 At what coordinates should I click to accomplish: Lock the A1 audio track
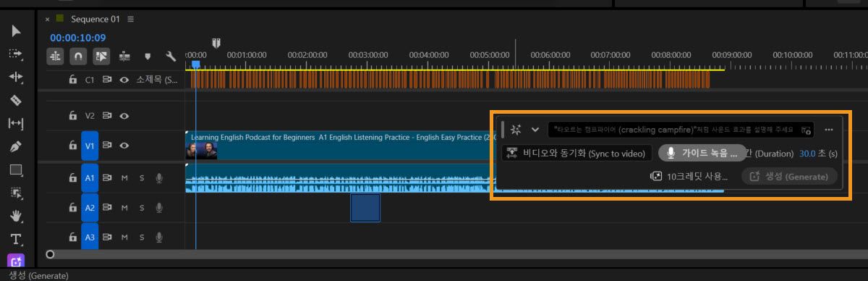click(72, 177)
